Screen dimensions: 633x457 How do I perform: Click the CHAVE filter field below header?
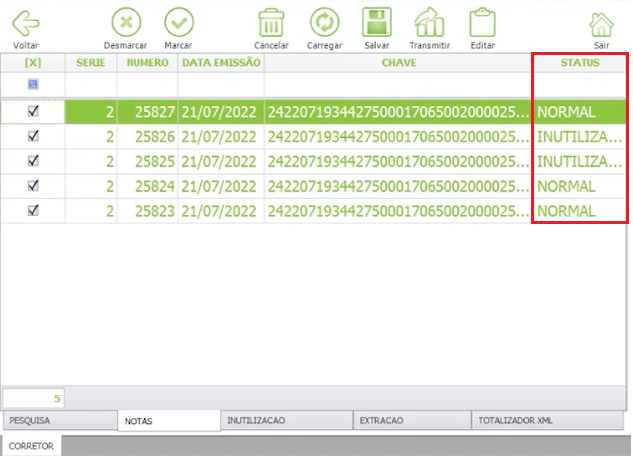click(x=398, y=84)
